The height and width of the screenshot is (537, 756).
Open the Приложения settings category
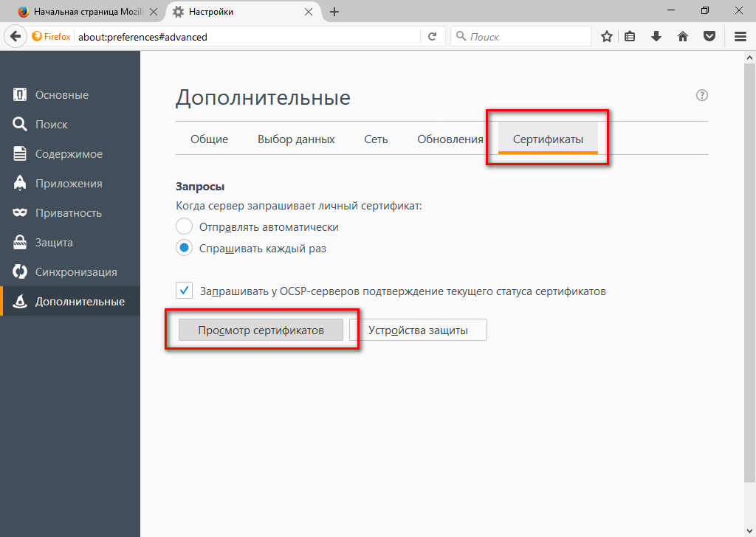click(x=70, y=184)
